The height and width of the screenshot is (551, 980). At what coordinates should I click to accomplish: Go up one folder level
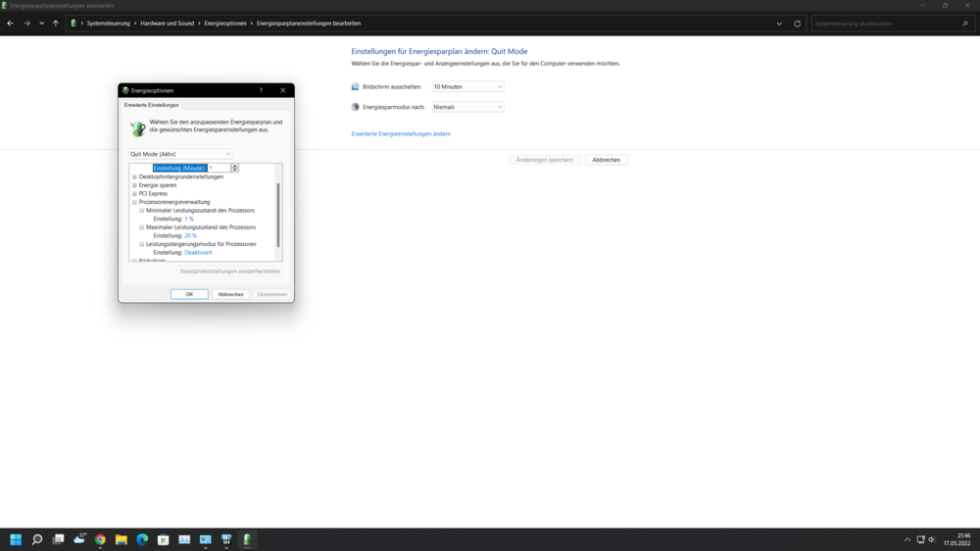(x=56, y=24)
